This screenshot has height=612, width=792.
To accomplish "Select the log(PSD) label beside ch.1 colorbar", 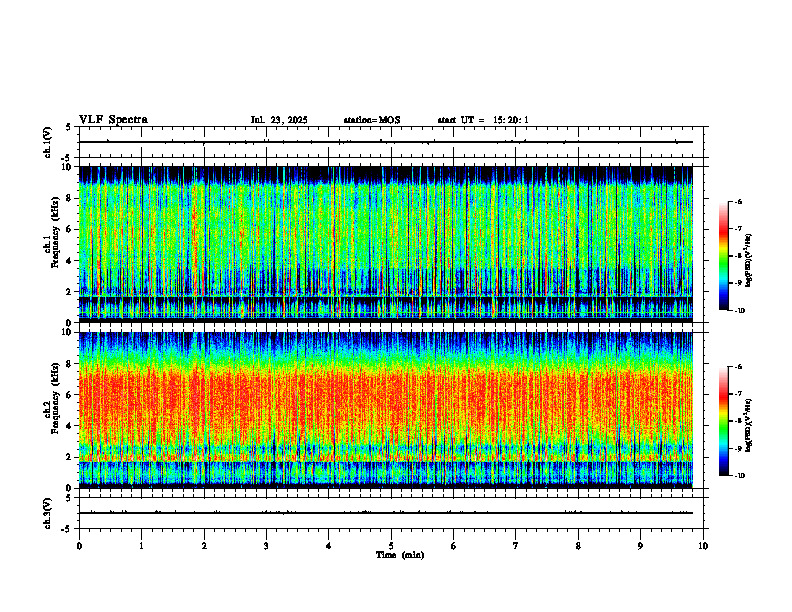I will pyautogui.click(x=749, y=261).
